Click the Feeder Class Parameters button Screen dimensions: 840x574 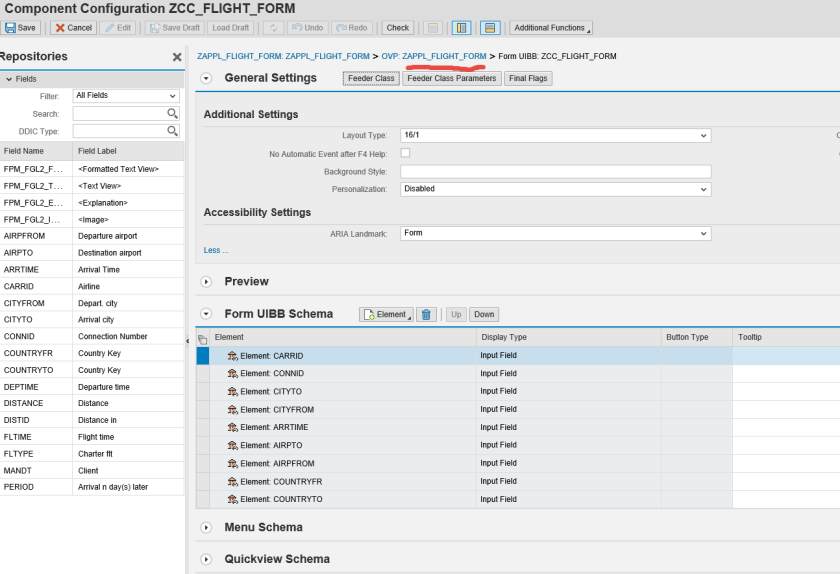coord(451,78)
